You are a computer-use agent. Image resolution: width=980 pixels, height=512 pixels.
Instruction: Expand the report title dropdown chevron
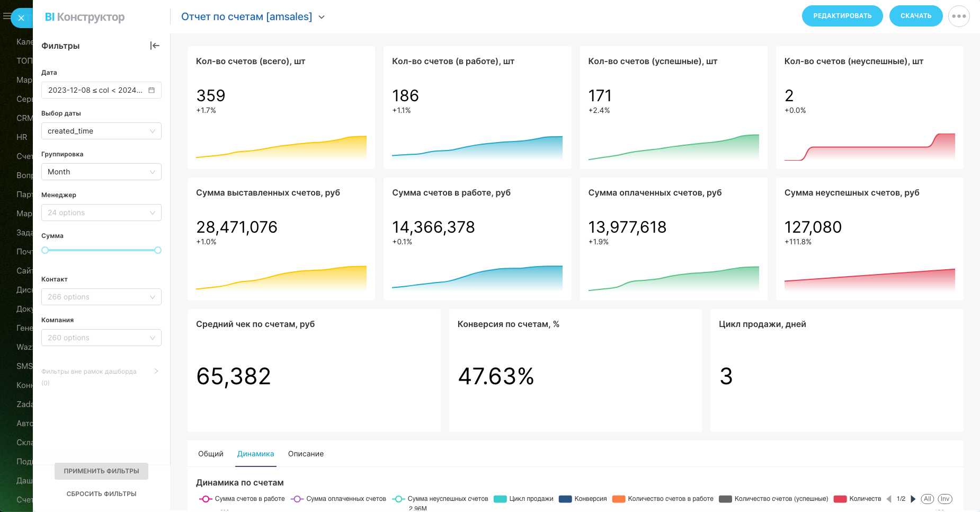[322, 17]
